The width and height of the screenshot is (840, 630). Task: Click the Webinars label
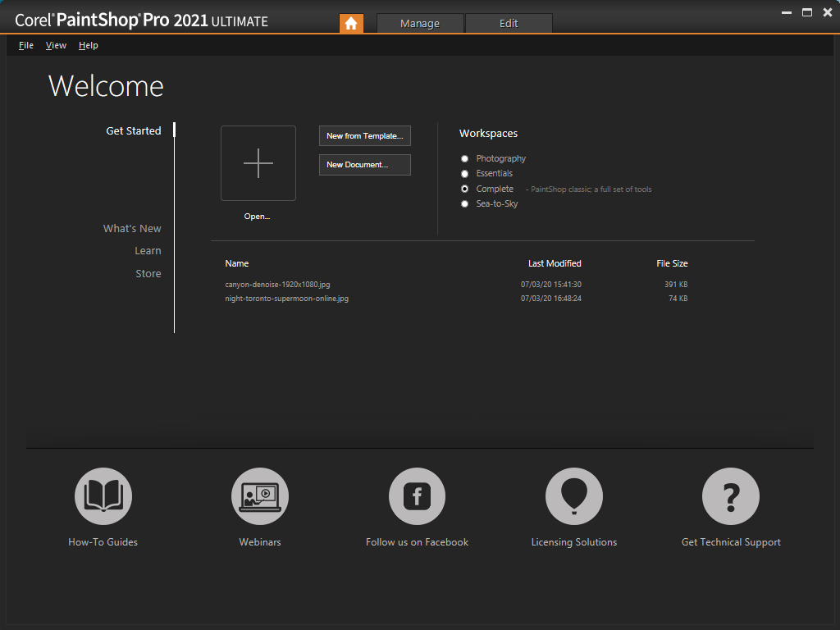(260, 542)
